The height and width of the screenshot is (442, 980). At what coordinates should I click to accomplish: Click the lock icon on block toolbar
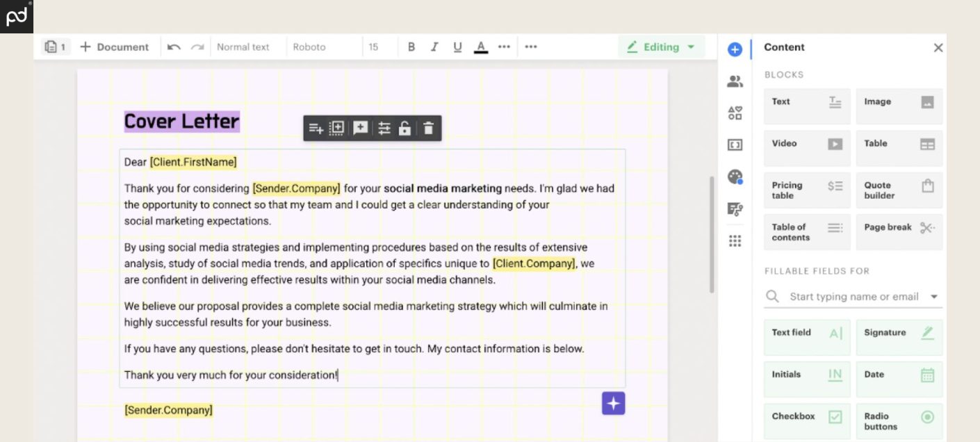(405, 128)
